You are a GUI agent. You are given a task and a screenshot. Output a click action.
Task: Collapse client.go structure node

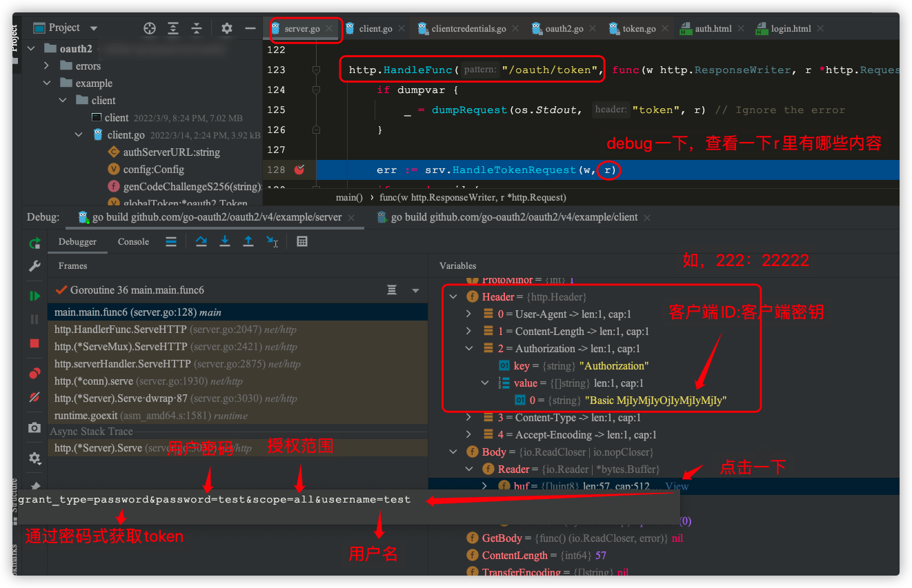coord(79,134)
